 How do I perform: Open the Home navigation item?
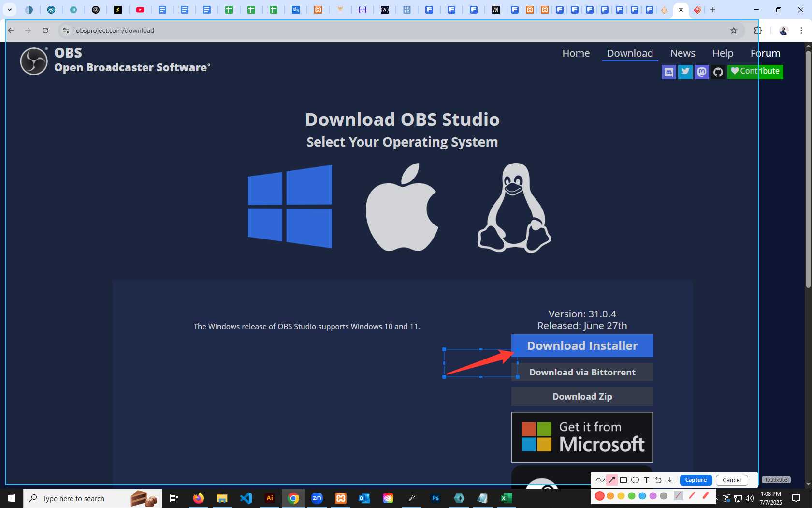tap(576, 53)
